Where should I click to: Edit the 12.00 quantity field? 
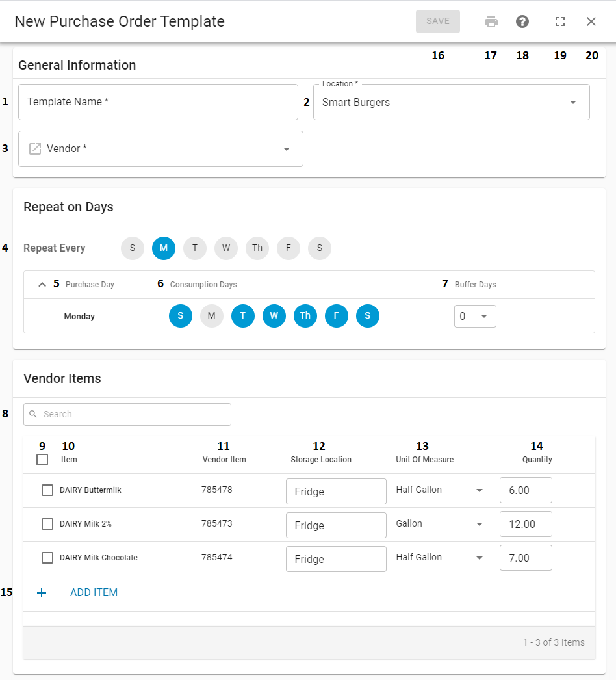(x=526, y=524)
